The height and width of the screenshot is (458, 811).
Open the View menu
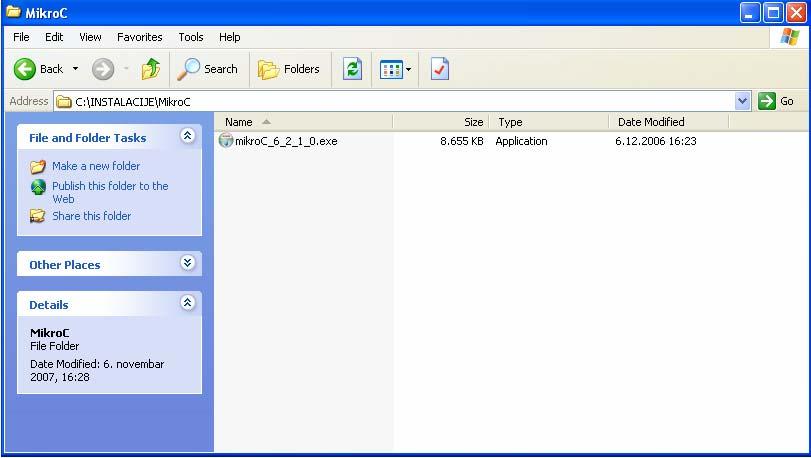pos(90,37)
